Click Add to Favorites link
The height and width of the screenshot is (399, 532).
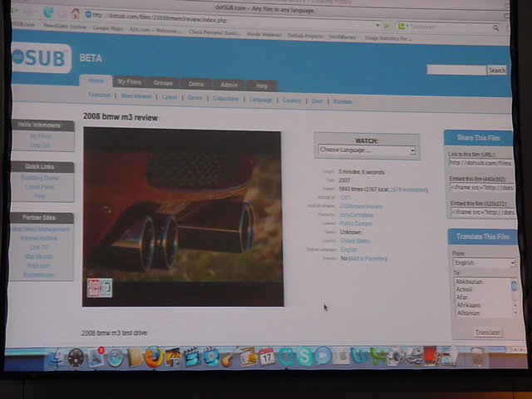click(367, 259)
